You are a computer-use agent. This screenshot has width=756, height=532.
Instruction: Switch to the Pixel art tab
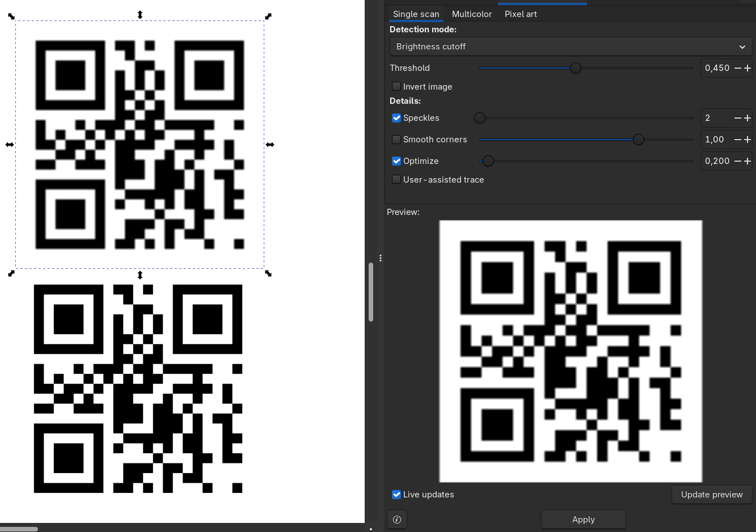click(521, 14)
